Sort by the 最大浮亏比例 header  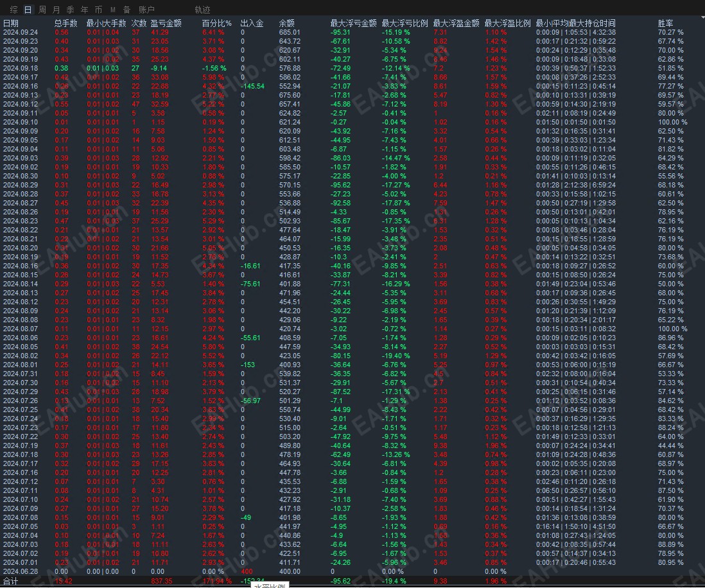(405, 23)
